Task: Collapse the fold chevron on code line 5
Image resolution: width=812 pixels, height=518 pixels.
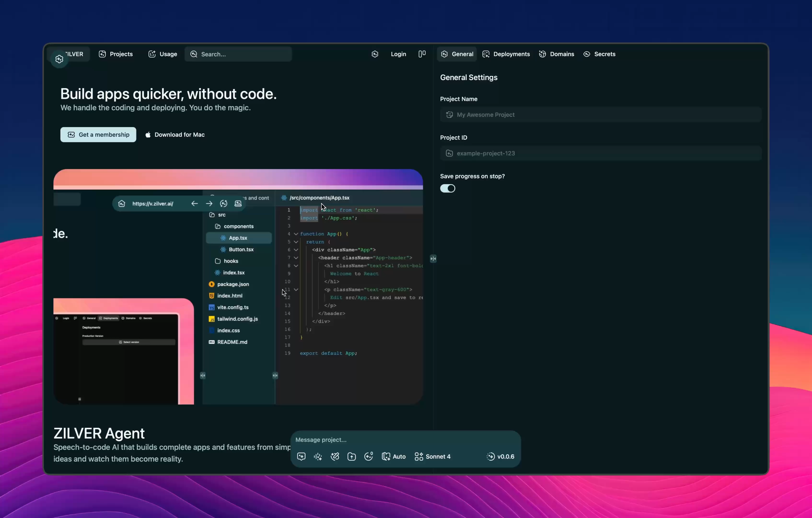Action: pos(296,242)
